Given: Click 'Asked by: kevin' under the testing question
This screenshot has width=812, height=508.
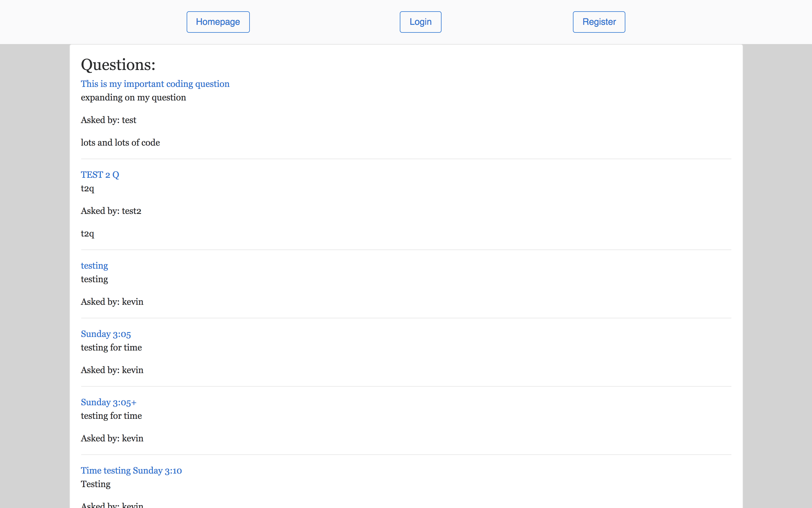Looking at the screenshot, I should (112, 302).
